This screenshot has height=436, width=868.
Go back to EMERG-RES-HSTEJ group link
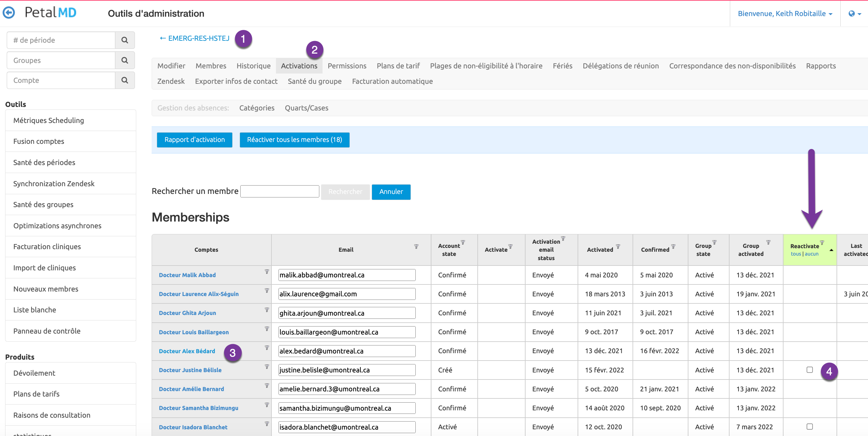point(194,39)
